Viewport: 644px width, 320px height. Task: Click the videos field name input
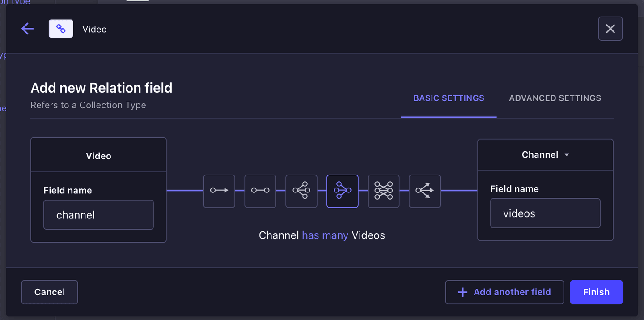click(x=545, y=213)
